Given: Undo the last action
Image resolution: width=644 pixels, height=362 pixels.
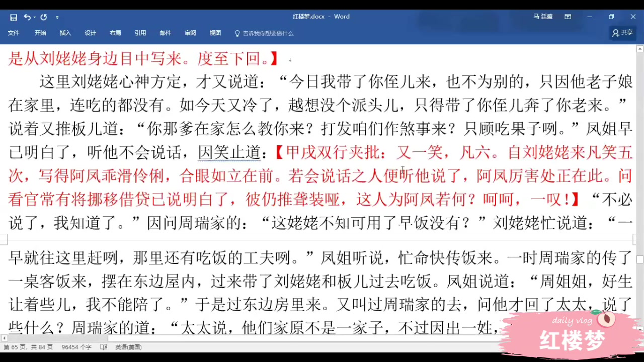Looking at the screenshot, I should [27, 17].
